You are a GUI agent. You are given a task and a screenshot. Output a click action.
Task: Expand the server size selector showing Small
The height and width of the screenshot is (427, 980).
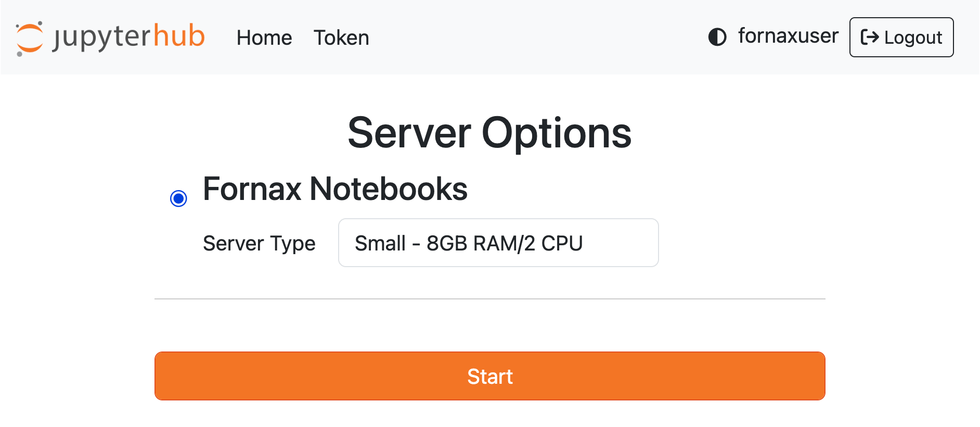click(498, 243)
